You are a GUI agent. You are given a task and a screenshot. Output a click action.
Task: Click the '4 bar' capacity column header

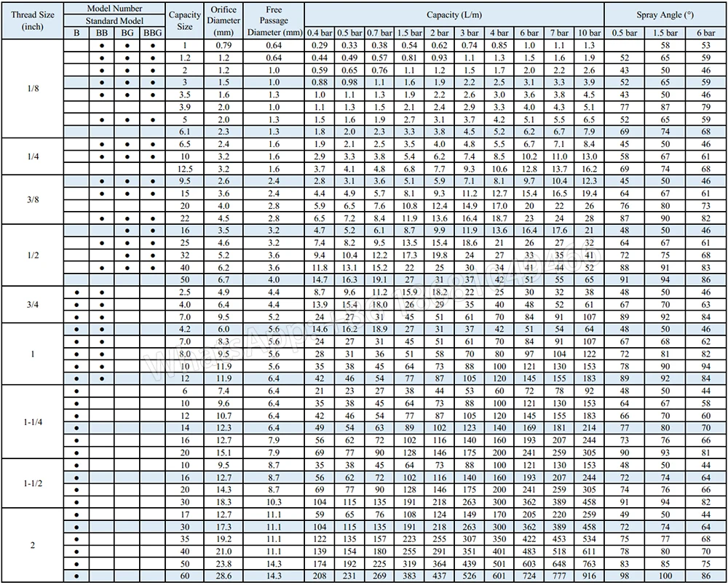pyautogui.click(x=499, y=33)
